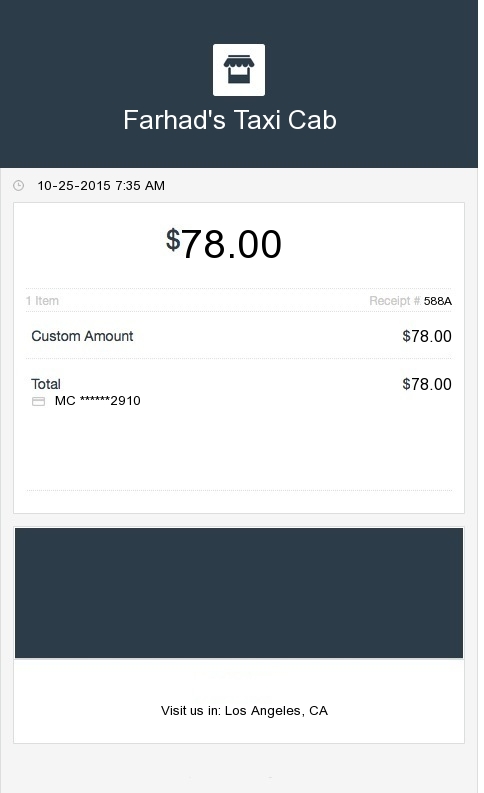Viewport: 484px width, 793px height.
Task: Click the large $78.00 amount heading
Action: (x=224, y=244)
